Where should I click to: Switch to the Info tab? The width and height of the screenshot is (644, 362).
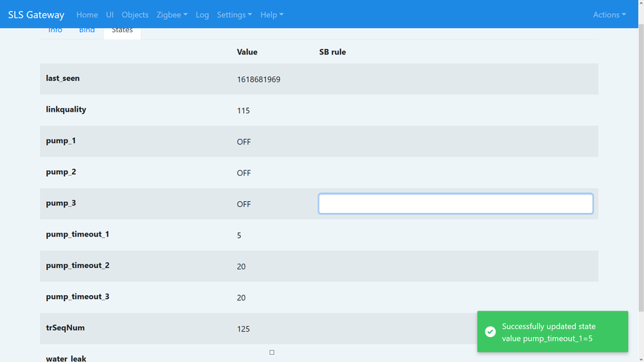click(x=55, y=31)
